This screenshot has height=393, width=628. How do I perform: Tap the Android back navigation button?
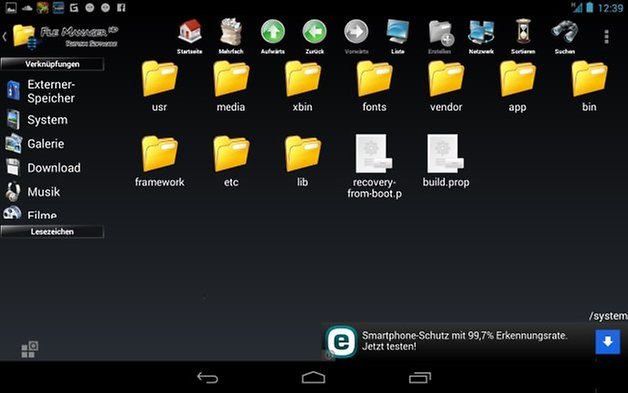click(207, 378)
